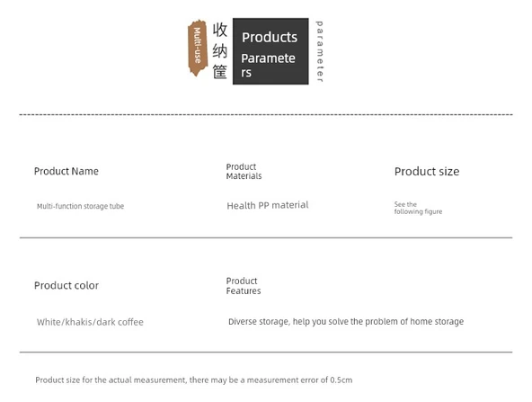Click the Product Materials heading

244,172
